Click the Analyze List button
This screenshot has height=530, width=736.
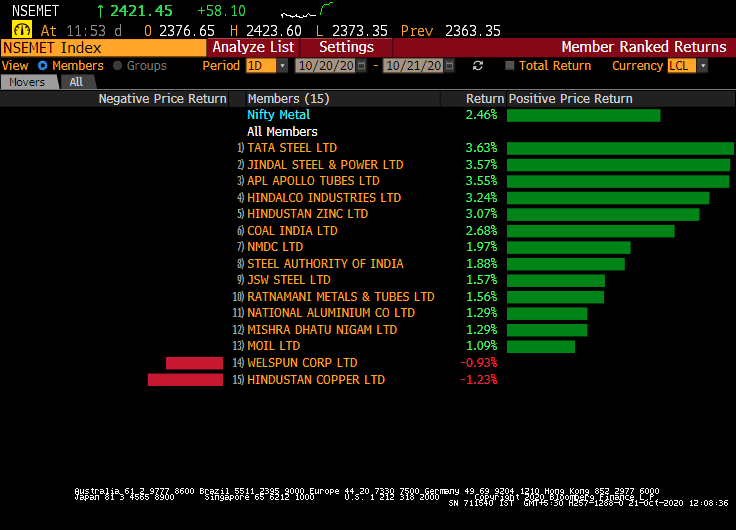pos(253,47)
